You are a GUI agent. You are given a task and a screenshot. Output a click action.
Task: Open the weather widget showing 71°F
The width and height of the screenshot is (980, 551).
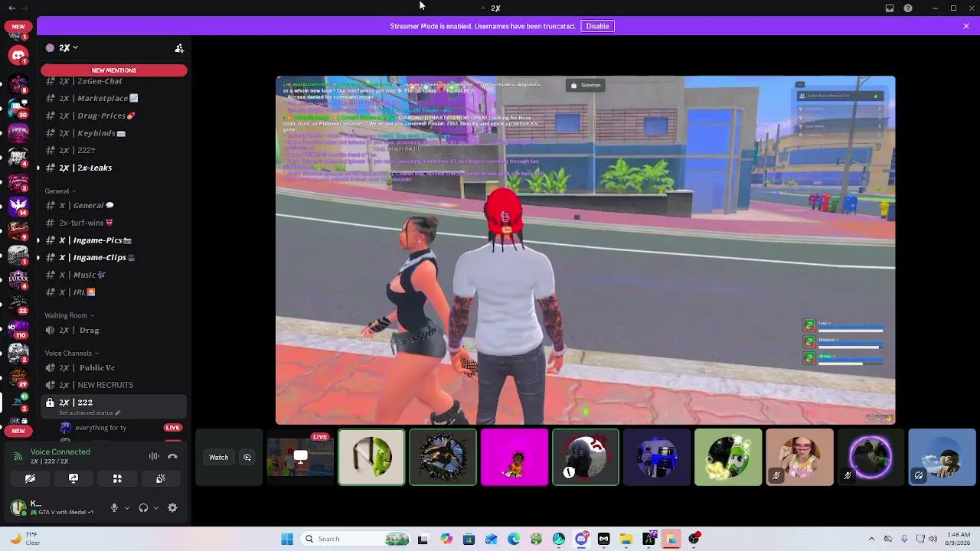(x=24, y=539)
